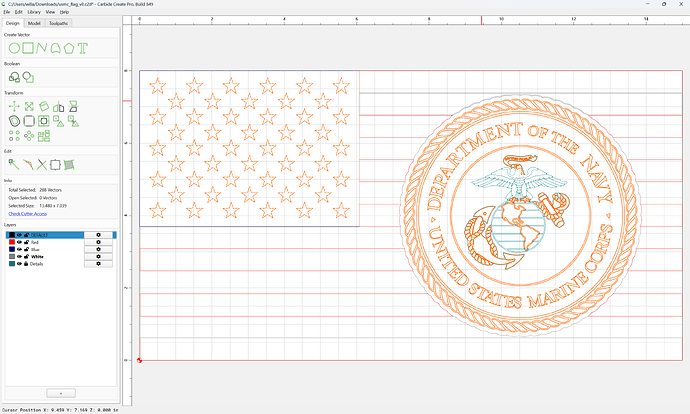The image size is (690, 414).
Task: Select the Offset Vector tool
Action: (x=14, y=121)
